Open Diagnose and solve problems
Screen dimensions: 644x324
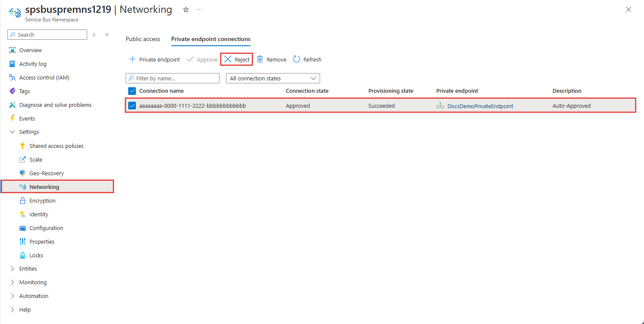coord(56,105)
